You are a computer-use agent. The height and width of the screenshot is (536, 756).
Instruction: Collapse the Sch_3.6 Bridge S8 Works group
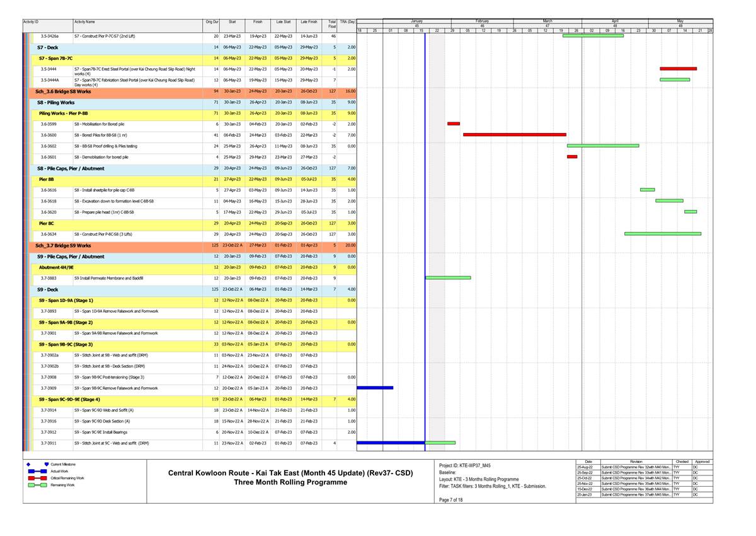pyautogui.click(x=63, y=91)
